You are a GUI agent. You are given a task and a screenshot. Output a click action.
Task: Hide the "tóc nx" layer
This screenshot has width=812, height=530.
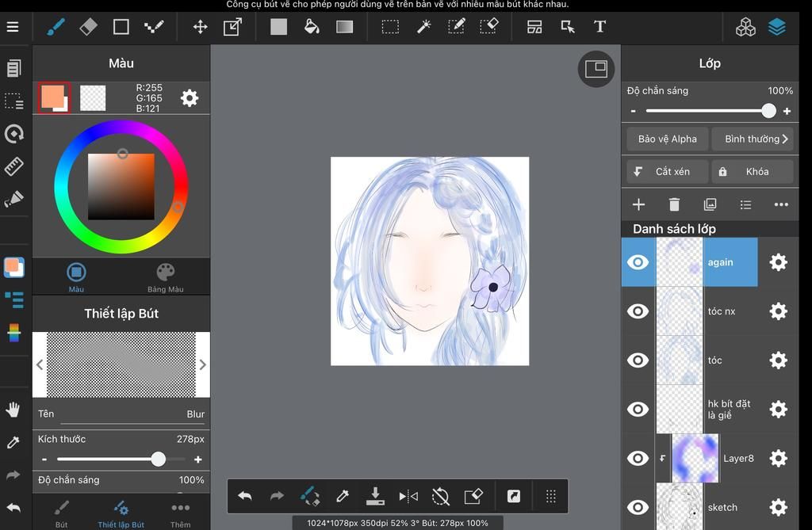click(x=638, y=311)
